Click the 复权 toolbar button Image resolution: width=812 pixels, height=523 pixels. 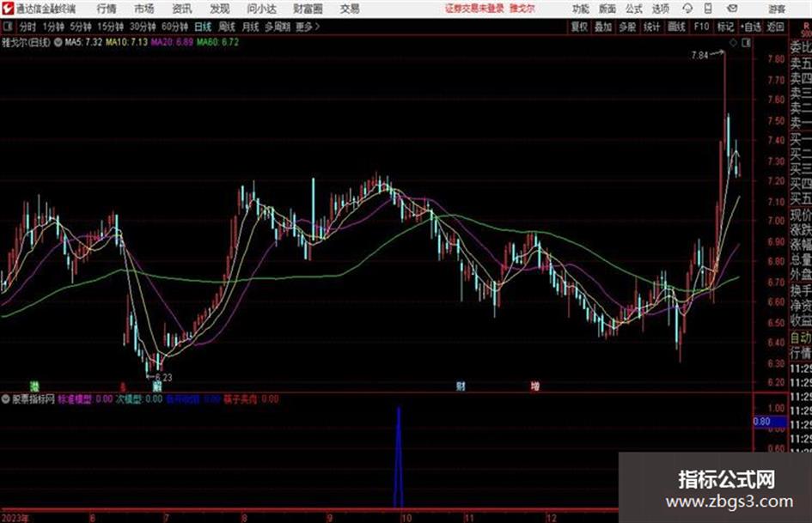point(579,27)
